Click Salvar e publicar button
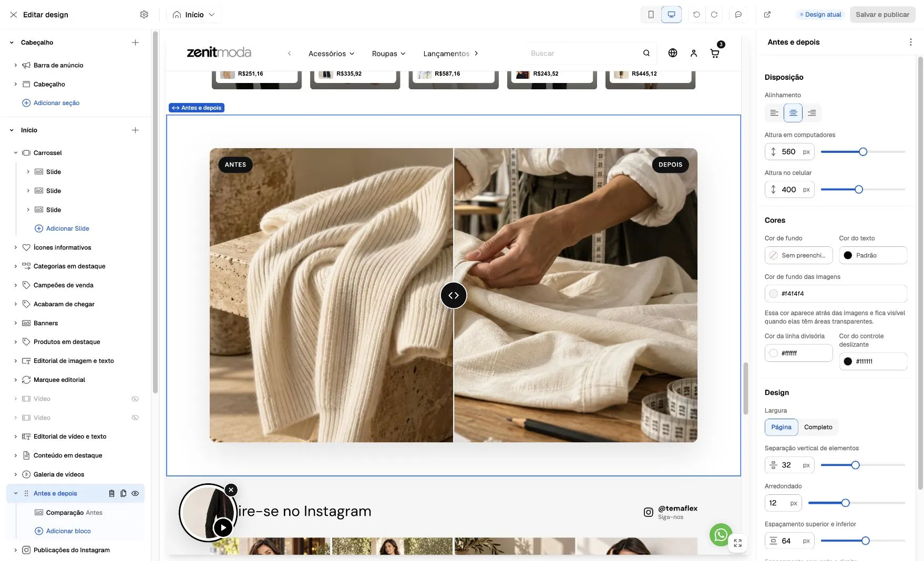Image resolution: width=924 pixels, height=561 pixels. (882, 15)
